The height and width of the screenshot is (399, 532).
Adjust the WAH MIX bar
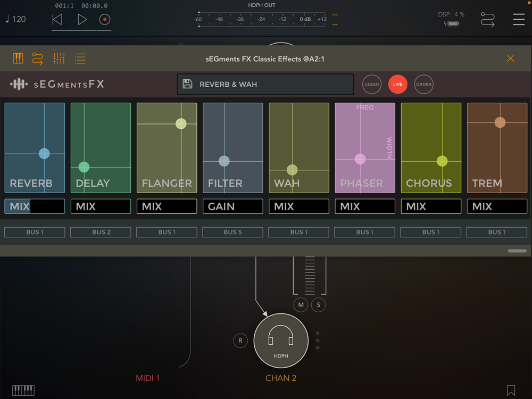pyautogui.click(x=299, y=206)
